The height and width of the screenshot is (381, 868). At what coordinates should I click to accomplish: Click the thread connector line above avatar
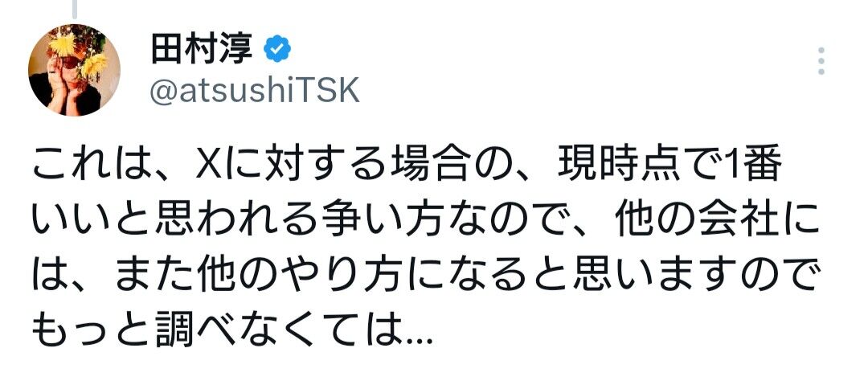coord(74,8)
